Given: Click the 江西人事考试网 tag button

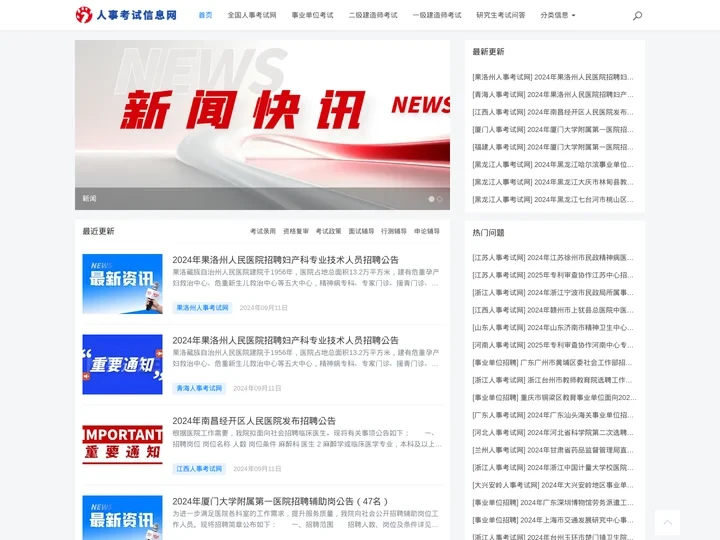Looking at the screenshot, I should pyautogui.click(x=200, y=468).
